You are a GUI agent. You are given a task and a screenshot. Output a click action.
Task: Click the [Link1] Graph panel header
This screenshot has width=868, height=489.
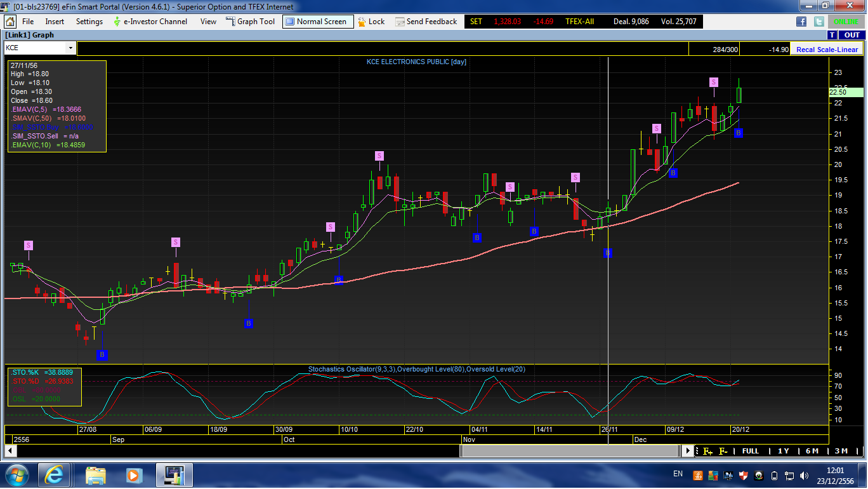pyautogui.click(x=30, y=35)
